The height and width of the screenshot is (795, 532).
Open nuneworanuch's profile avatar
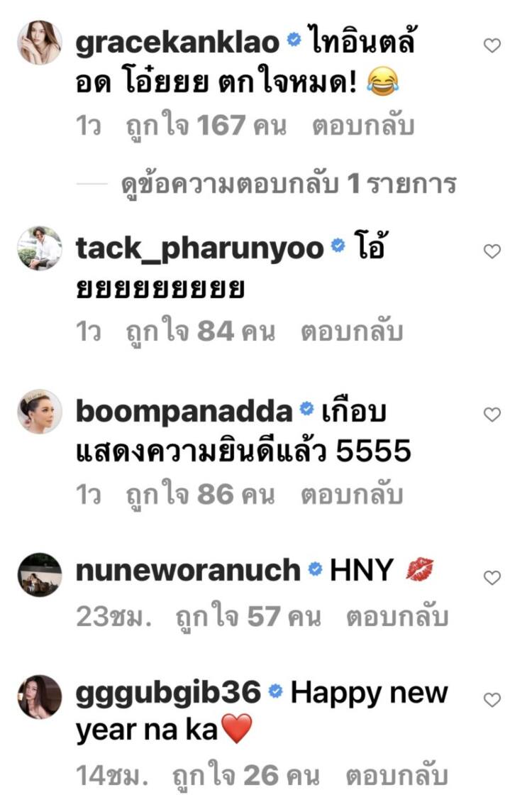click(40, 574)
